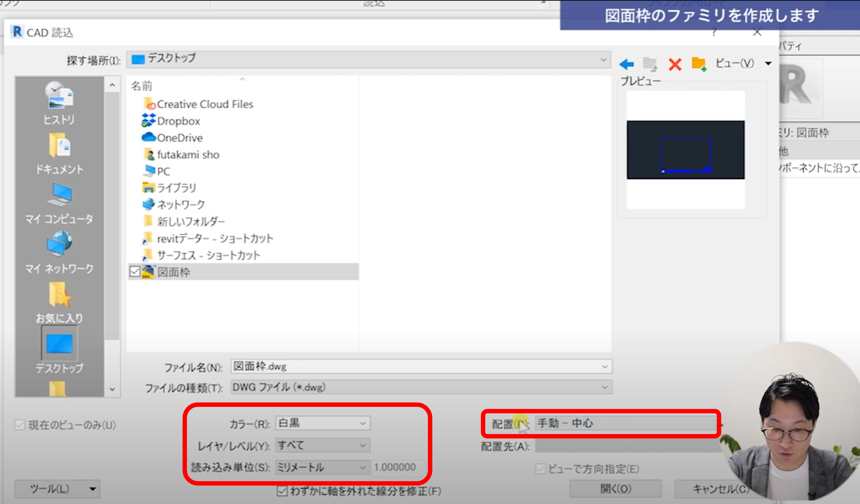
Task: Toggle the 図面枠 file checkbox
Action: coord(135,272)
